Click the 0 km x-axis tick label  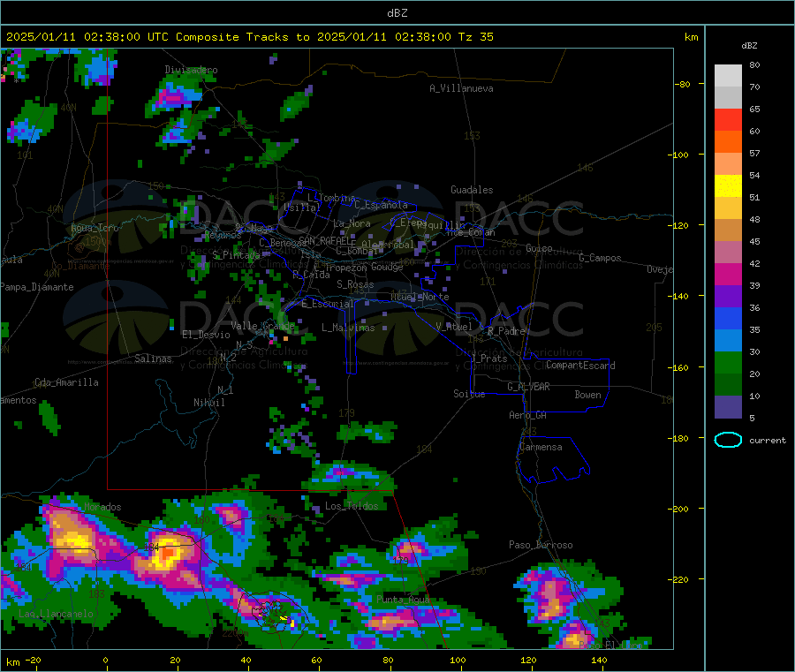coord(105,660)
